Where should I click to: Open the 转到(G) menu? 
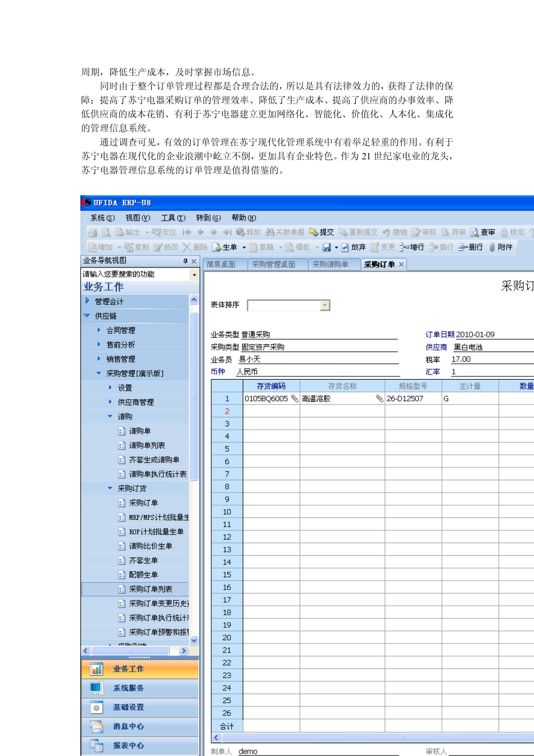pyautogui.click(x=209, y=218)
